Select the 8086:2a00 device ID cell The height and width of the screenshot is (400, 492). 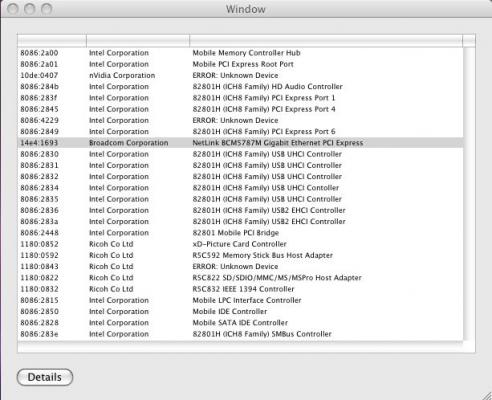point(39,53)
